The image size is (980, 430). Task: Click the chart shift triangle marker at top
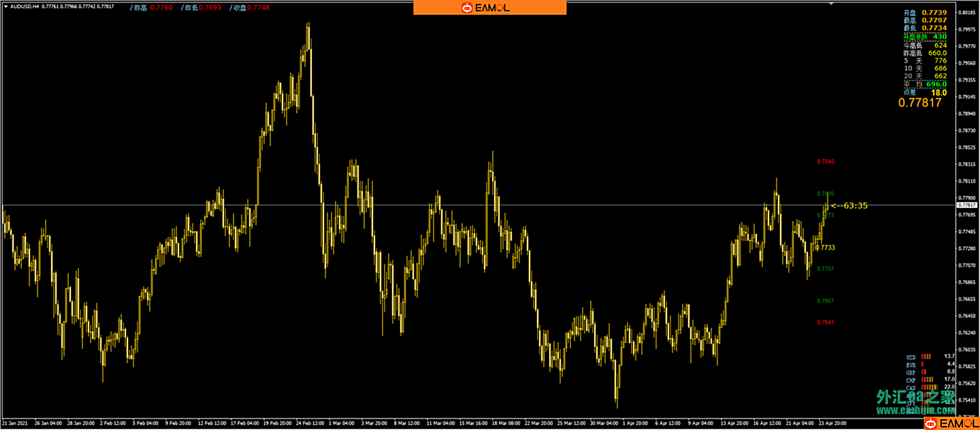pos(831,4)
